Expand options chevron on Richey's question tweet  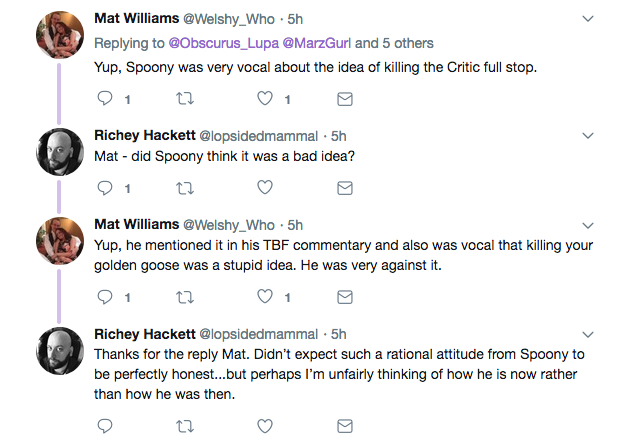tap(587, 135)
